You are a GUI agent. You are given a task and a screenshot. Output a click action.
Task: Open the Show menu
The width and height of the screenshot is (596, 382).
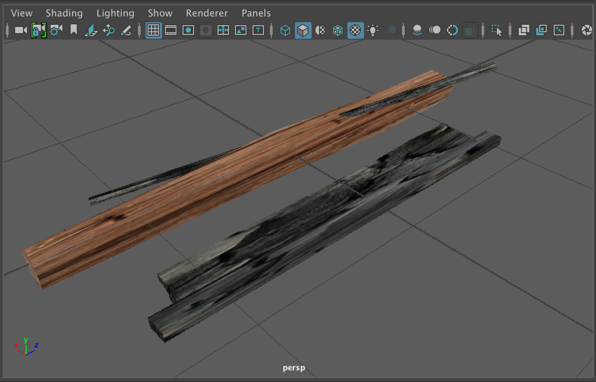pyautogui.click(x=160, y=13)
